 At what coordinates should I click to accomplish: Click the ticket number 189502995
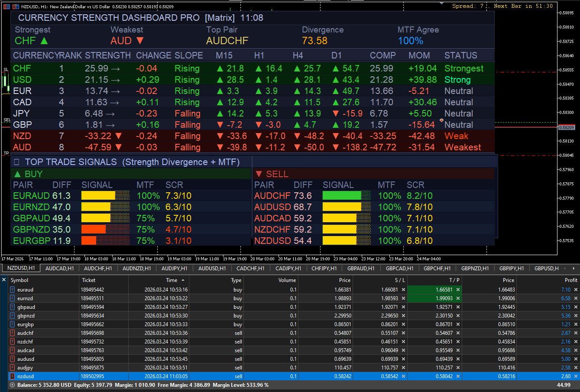[x=92, y=376]
